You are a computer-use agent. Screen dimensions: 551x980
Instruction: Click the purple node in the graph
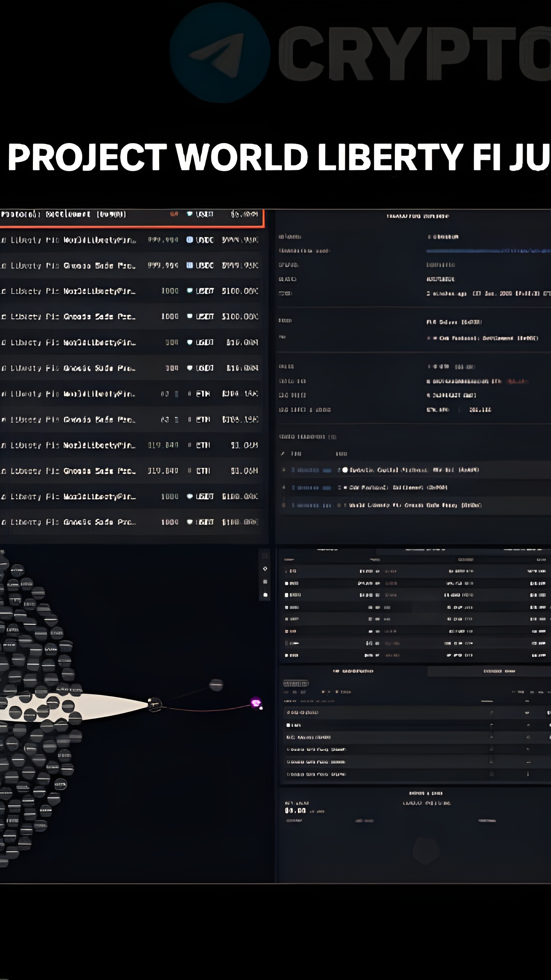(256, 703)
